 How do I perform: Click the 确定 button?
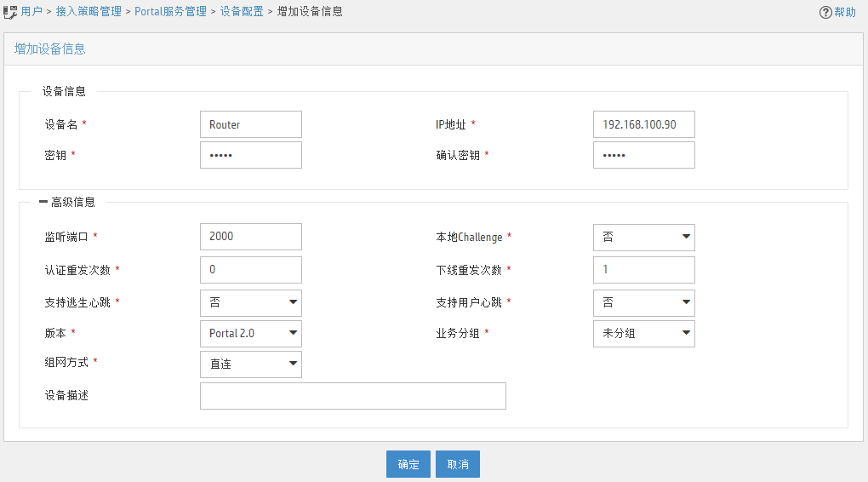pyautogui.click(x=408, y=464)
